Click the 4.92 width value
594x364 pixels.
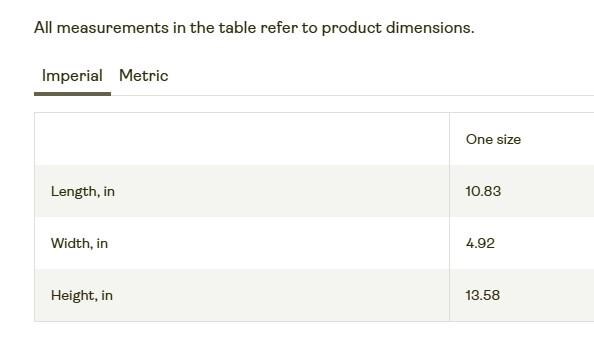(x=480, y=243)
